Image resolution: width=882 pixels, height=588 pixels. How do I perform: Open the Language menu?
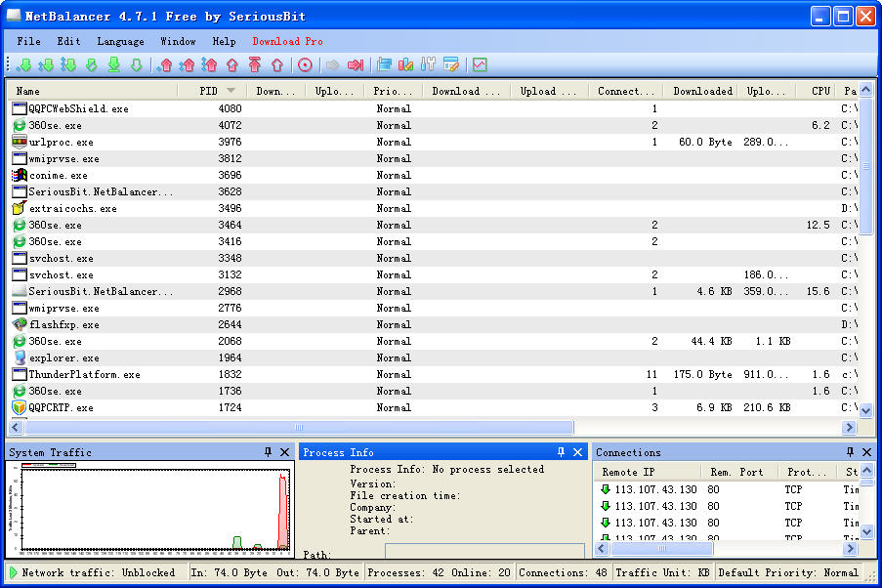(x=120, y=41)
